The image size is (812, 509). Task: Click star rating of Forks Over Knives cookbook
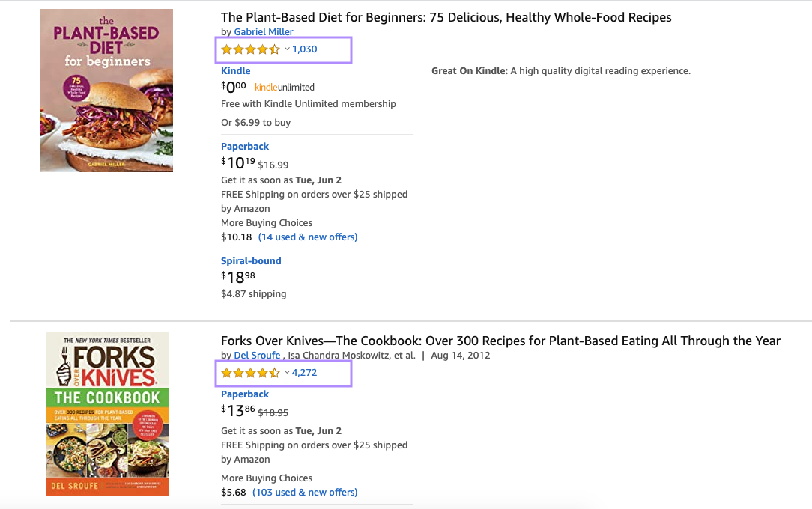pyautogui.click(x=250, y=373)
